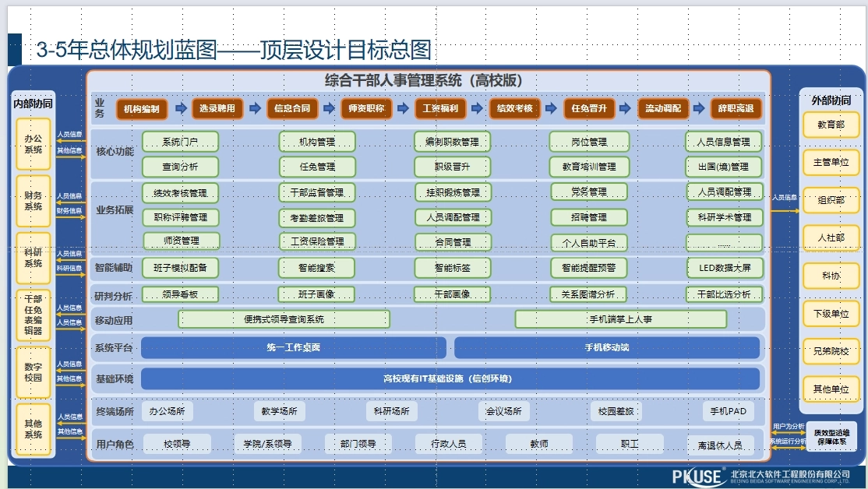
Task: Select the 干部监督管理 box
Action: point(316,192)
